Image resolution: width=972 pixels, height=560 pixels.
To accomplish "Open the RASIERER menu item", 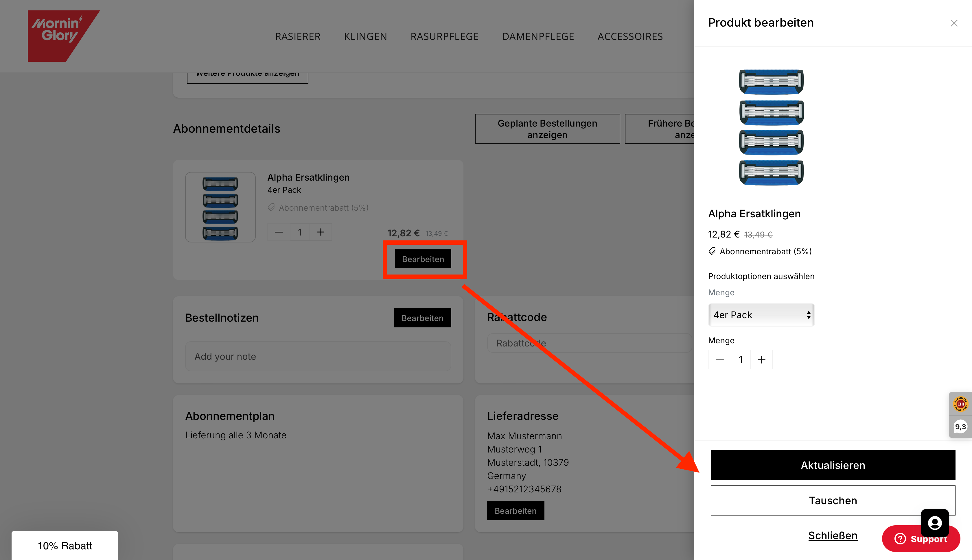I will [298, 36].
